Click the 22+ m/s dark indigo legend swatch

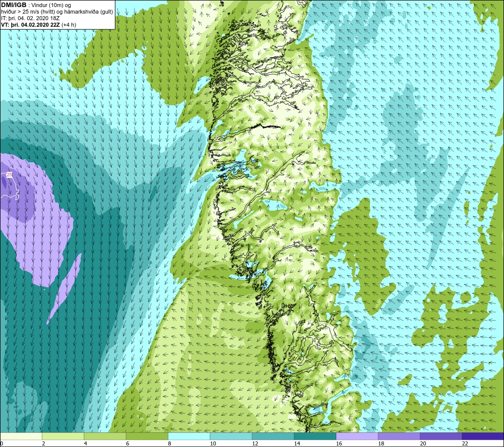pyautogui.click(x=483, y=436)
